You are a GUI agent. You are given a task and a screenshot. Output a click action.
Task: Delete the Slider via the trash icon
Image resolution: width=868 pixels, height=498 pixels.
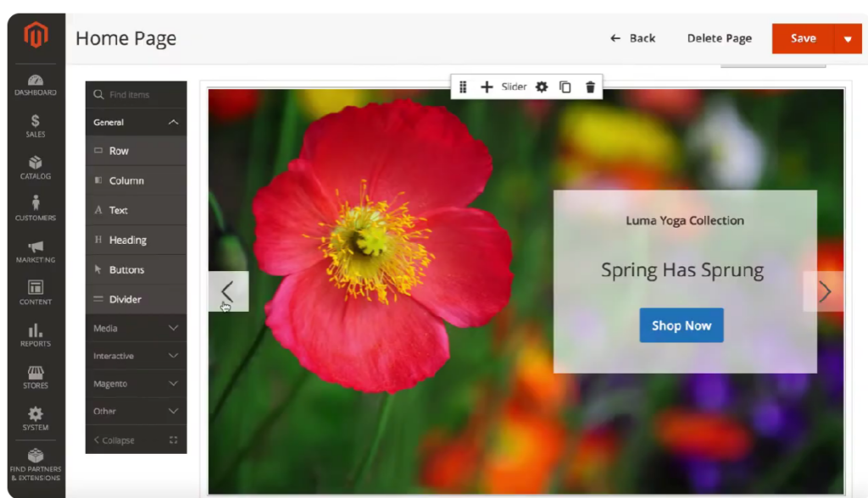pyautogui.click(x=590, y=86)
